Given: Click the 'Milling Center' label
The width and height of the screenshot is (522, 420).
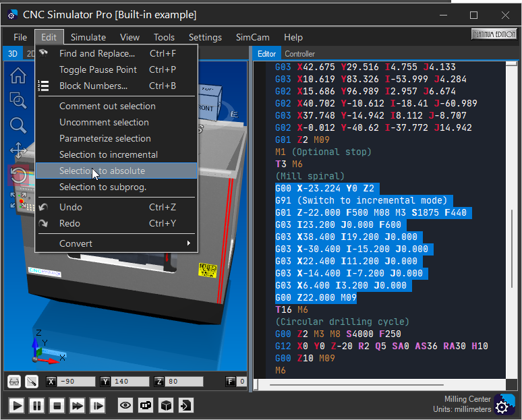Looking at the screenshot, I should [467, 398].
